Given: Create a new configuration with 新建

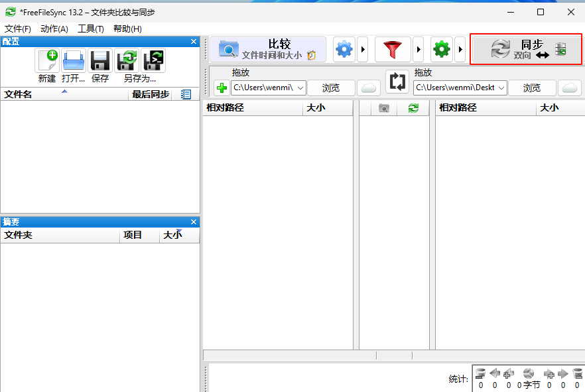Looking at the screenshot, I should 47,60.
